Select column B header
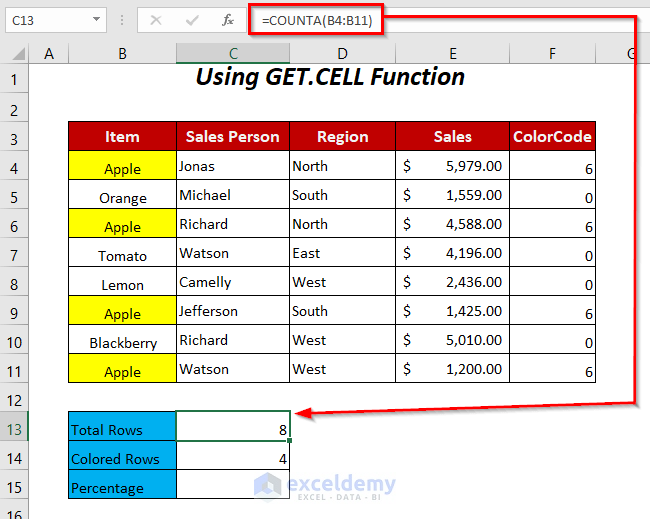This screenshot has width=650, height=519. pyautogui.click(x=122, y=54)
